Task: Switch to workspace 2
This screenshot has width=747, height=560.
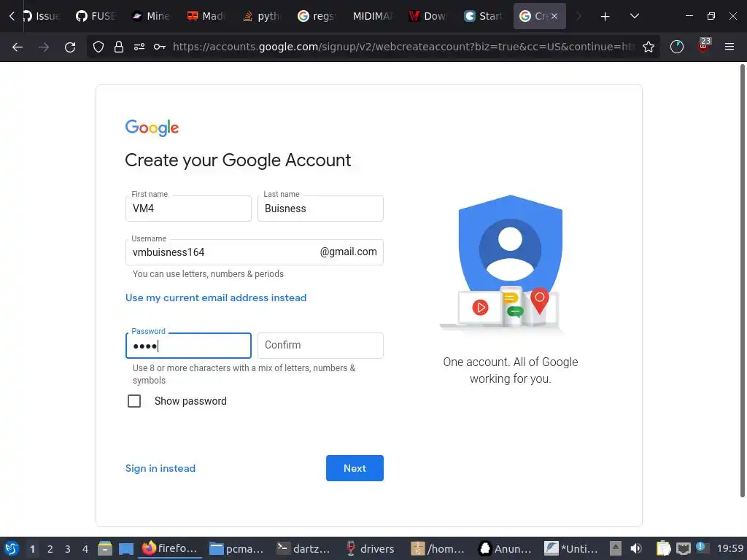Action: 50,549
